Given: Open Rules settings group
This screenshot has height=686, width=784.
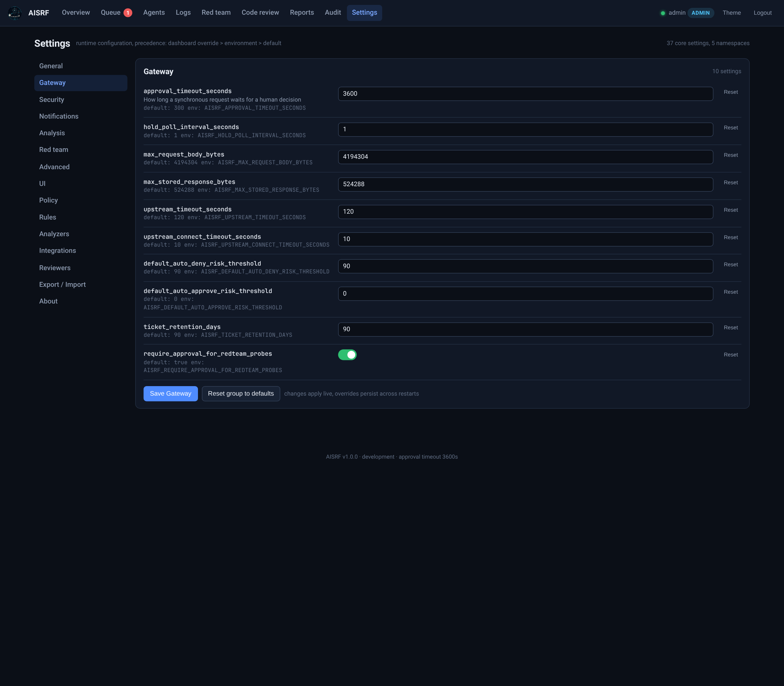Looking at the screenshot, I should (80, 217).
